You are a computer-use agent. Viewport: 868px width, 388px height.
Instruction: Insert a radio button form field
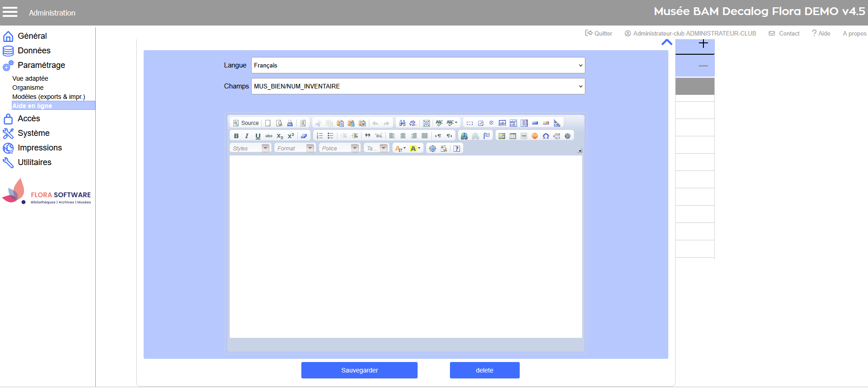pos(491,123)
